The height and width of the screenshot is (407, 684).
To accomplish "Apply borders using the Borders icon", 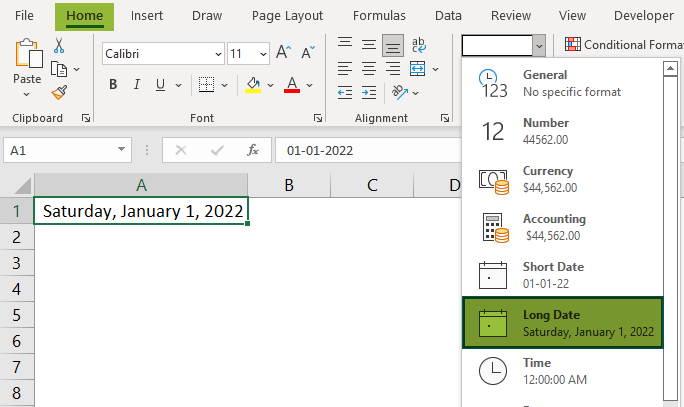I will point(206,85).
